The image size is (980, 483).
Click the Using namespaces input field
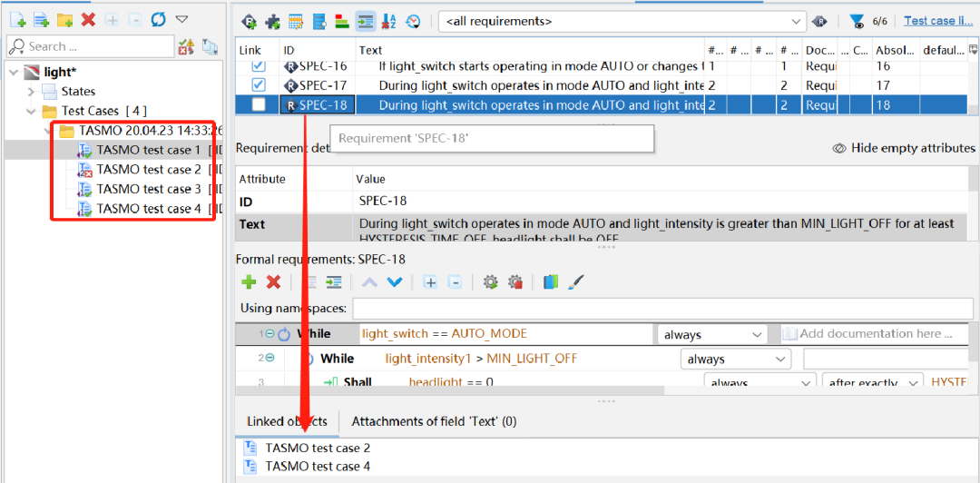pos(662,309)
